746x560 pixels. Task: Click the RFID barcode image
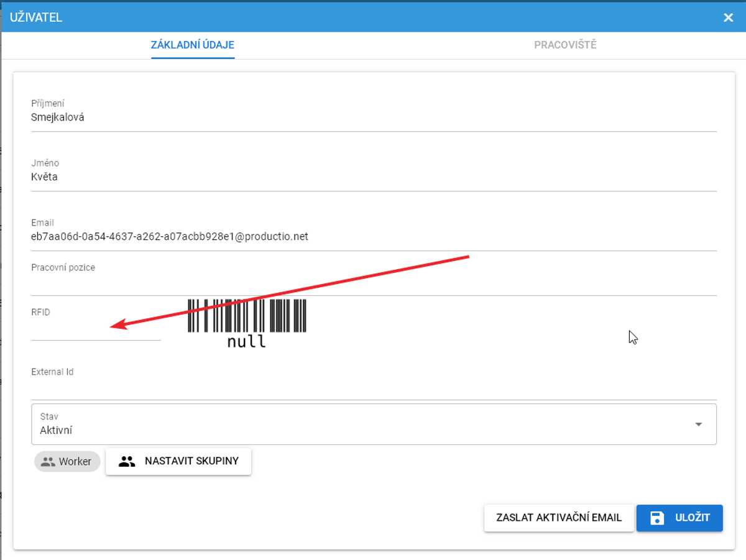[247, 316]
